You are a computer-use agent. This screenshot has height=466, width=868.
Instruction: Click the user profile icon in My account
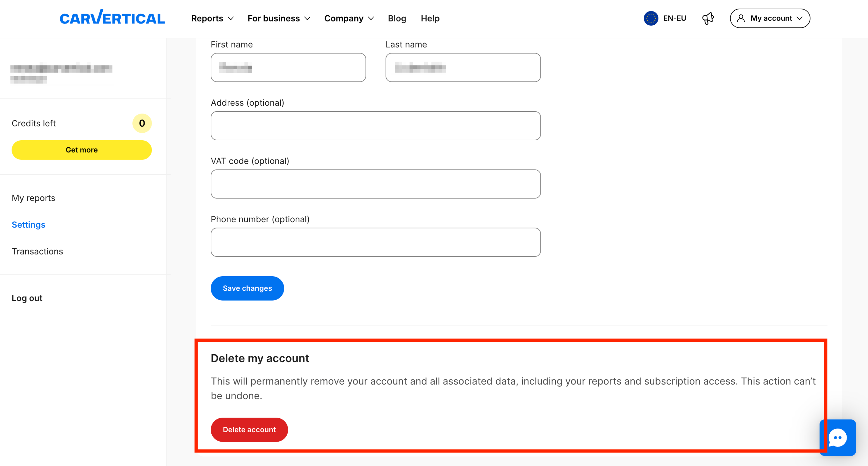[x=741, y=18]
